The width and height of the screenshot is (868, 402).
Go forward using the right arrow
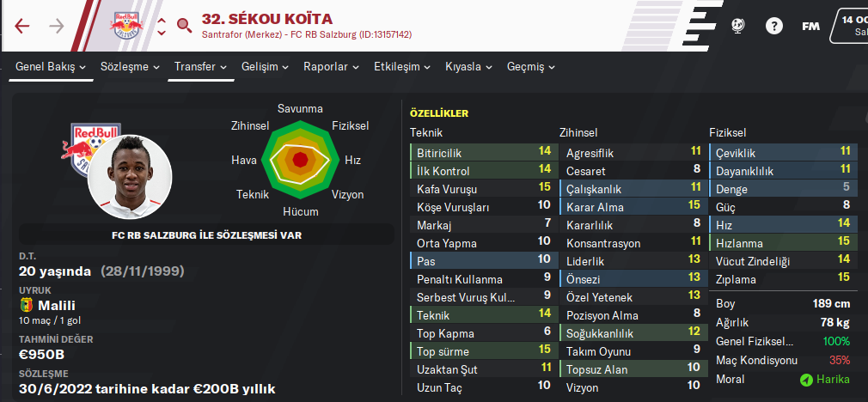click(x=57, y=26)
